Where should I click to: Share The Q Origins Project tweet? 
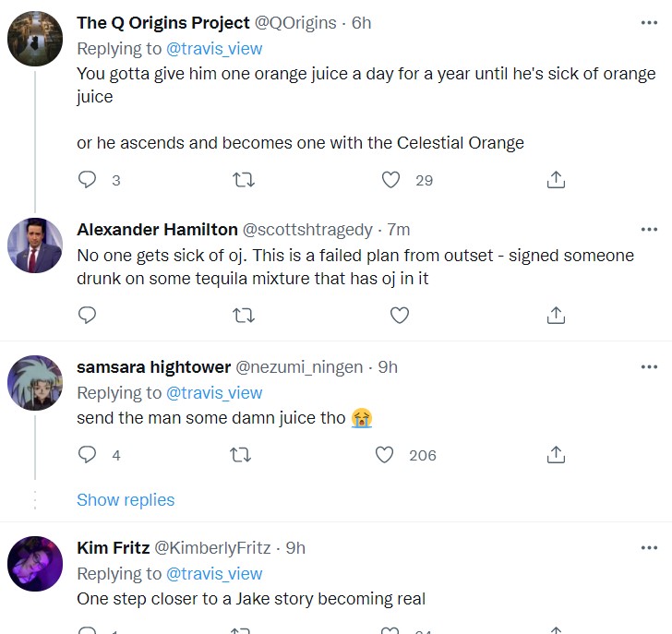click(x=556, y=180)
